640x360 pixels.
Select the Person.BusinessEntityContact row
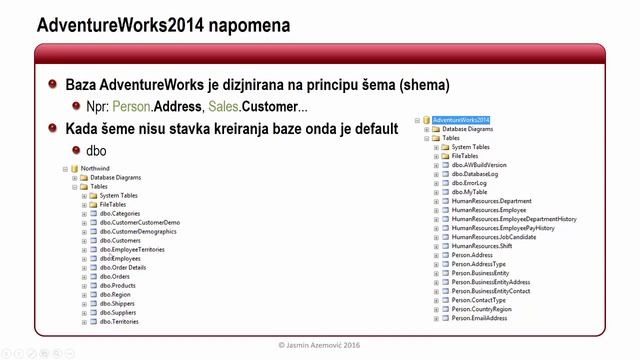(x=491, y=291)
